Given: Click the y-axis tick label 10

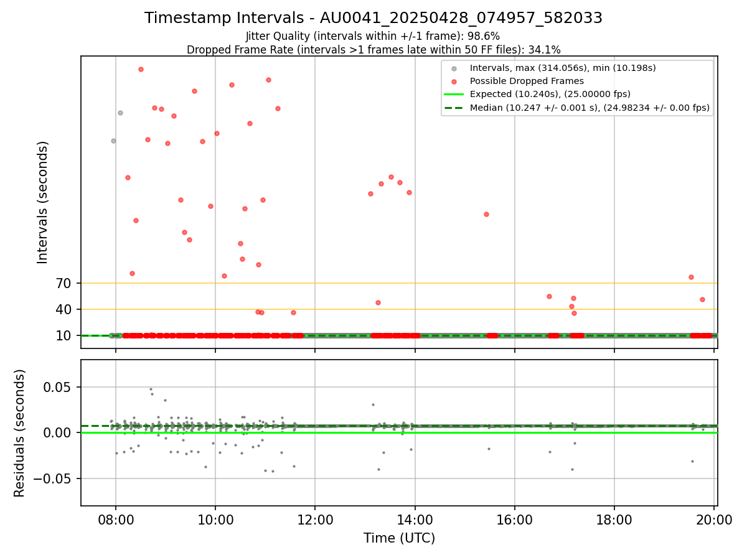Looking at the screenshot, I should pos(63,335).
